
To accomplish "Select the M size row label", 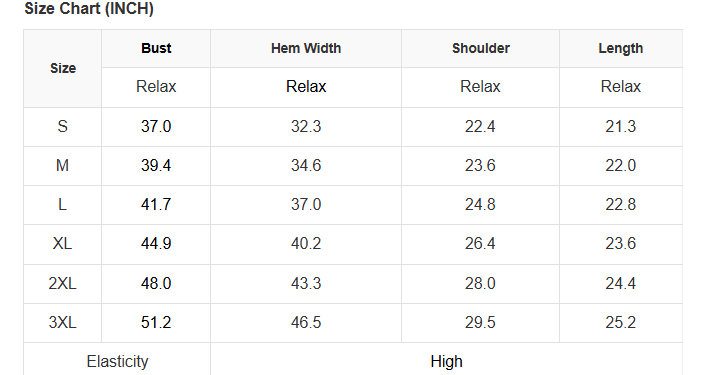I will tap(62, 165).
